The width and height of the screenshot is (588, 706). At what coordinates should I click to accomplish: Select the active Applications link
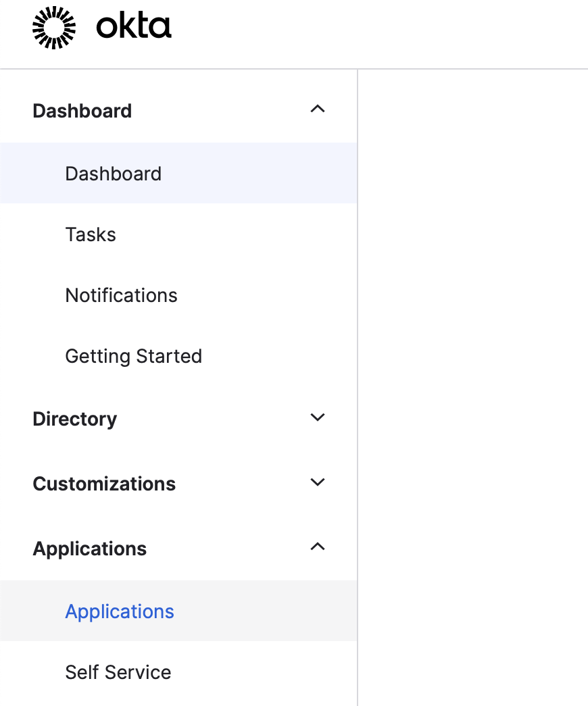point(120,611)
